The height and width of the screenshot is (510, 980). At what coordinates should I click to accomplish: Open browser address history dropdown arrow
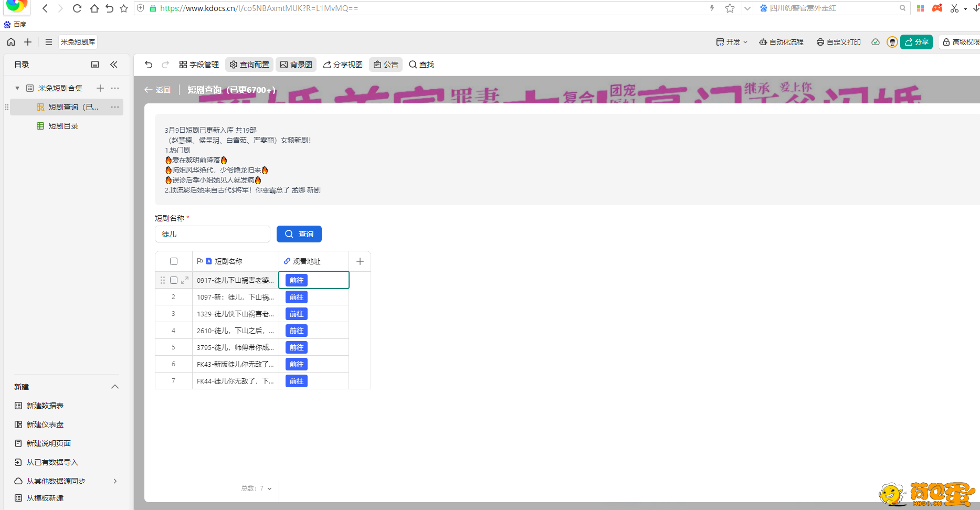tap(747, 8)
